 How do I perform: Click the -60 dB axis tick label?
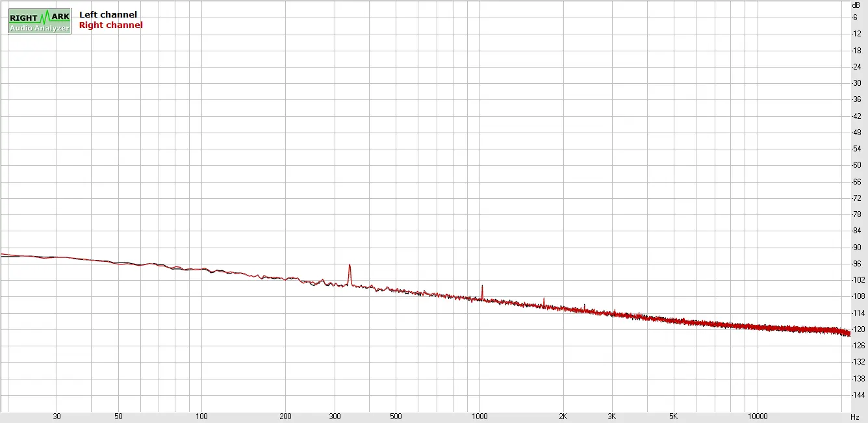856,165
